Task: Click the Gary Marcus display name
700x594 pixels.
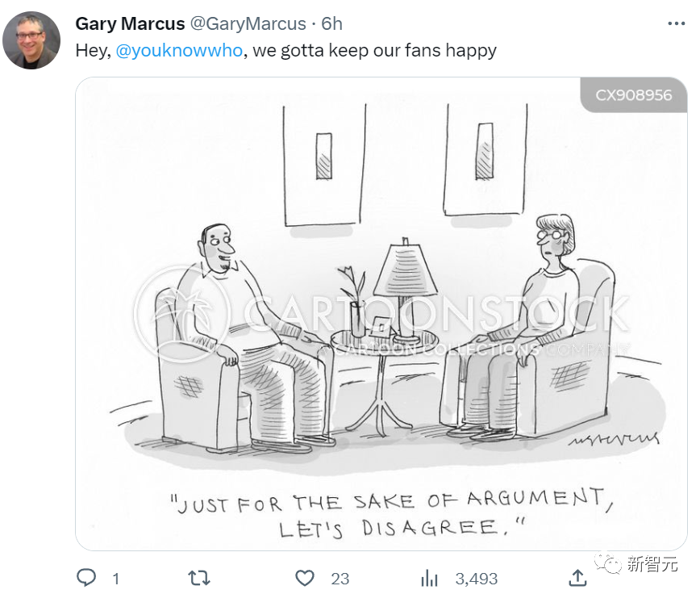Action: point(130,24)
